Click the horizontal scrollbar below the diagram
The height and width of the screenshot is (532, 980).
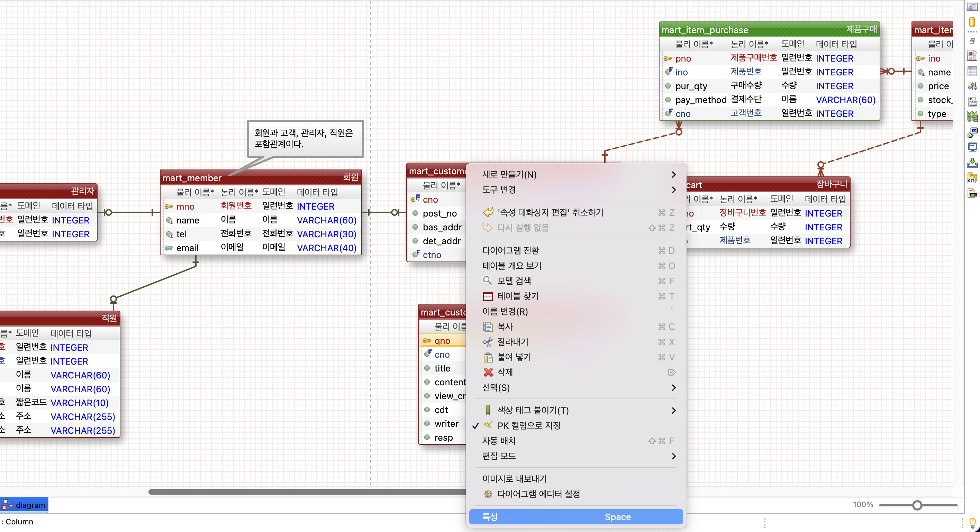click(307, 492)
